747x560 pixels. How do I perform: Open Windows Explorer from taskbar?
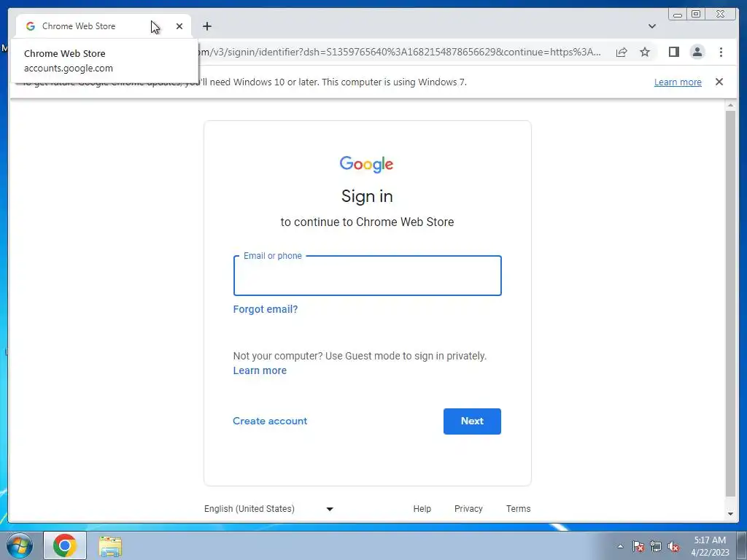(110, 545)
